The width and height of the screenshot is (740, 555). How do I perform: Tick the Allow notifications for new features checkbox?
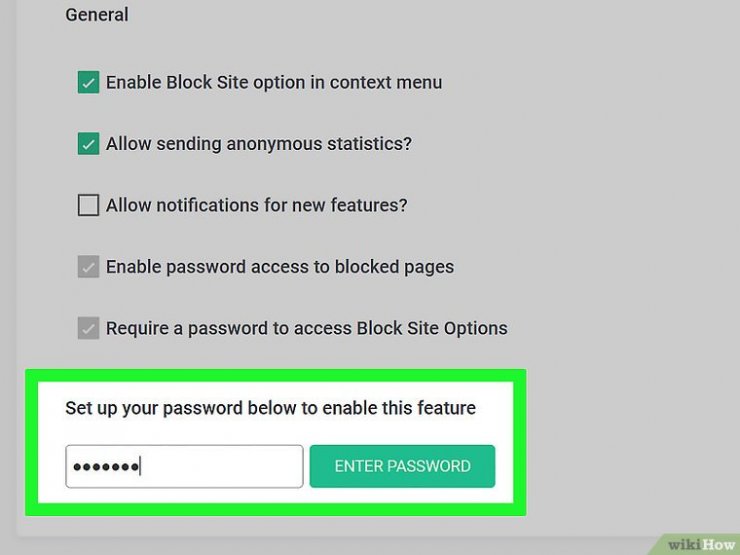pos(88,205)
